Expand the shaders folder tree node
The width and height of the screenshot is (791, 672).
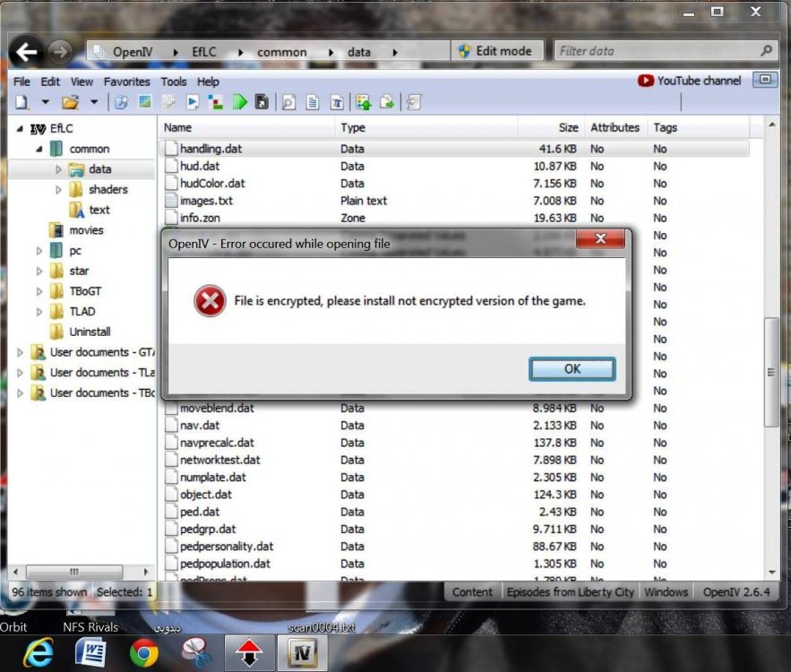click(58, 190)
